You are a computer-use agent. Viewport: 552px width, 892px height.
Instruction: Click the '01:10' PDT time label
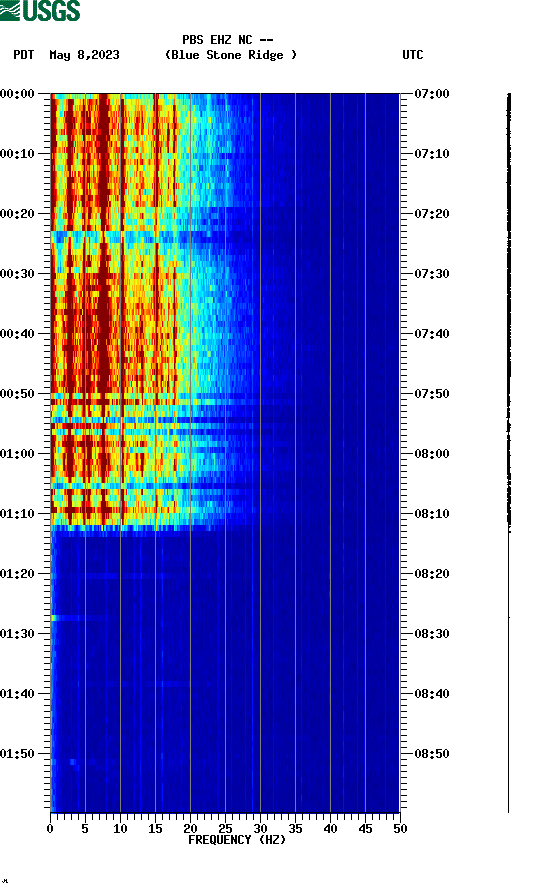(18, 514)
